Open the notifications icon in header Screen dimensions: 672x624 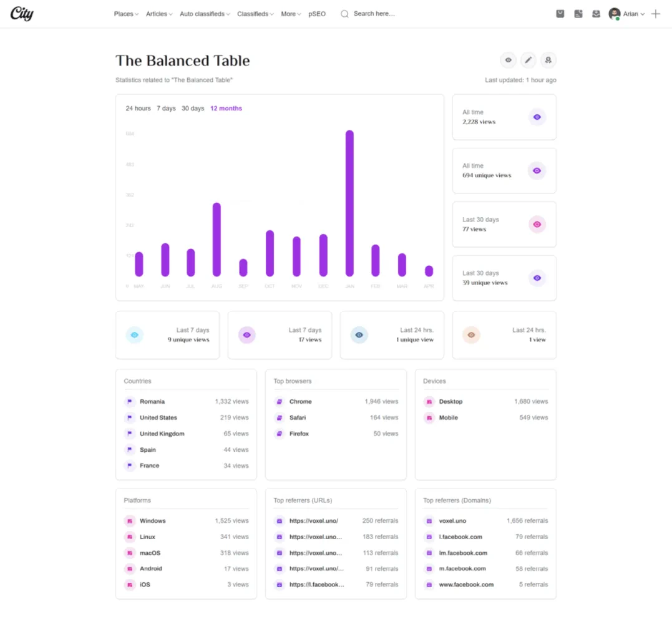click(x=578, y=14)
